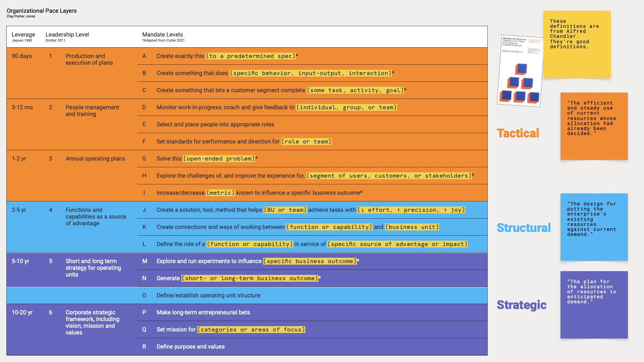Click the yellow Alfred Chandler definitions sticky note
Image resolution: width=644 pixels, height=362 pixels.
pos(577,44)
